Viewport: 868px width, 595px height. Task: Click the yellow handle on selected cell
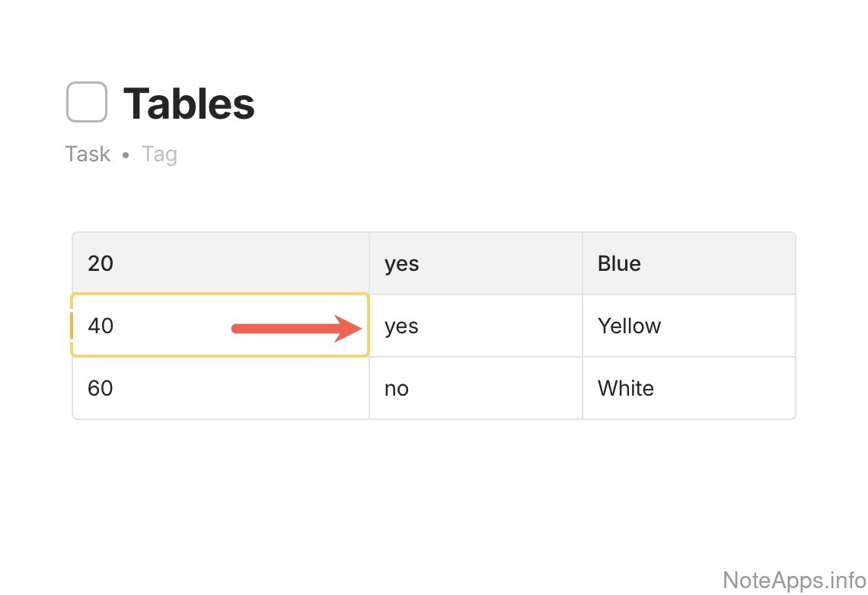72,326
